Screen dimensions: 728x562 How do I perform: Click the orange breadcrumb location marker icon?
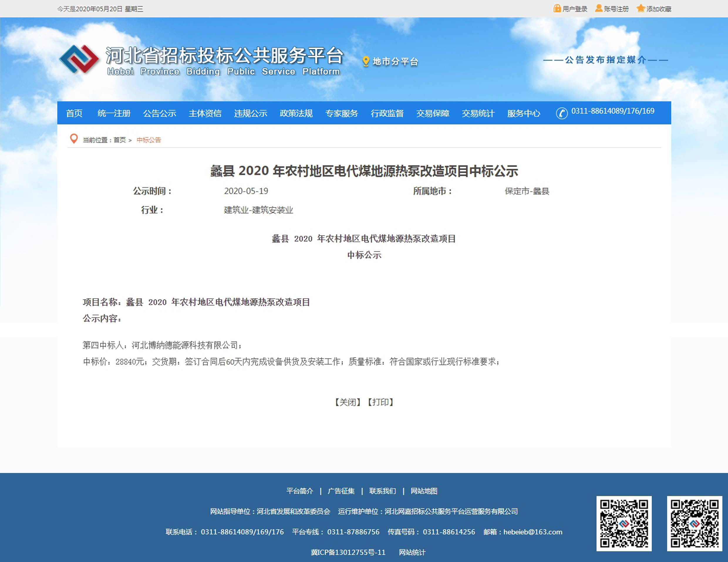[x=74, y=139]
